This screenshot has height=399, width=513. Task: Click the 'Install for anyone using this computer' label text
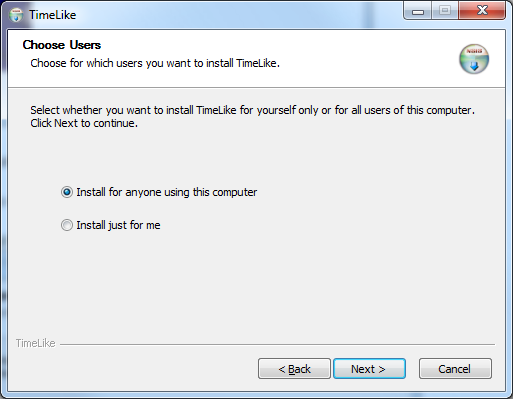(167, 192)
